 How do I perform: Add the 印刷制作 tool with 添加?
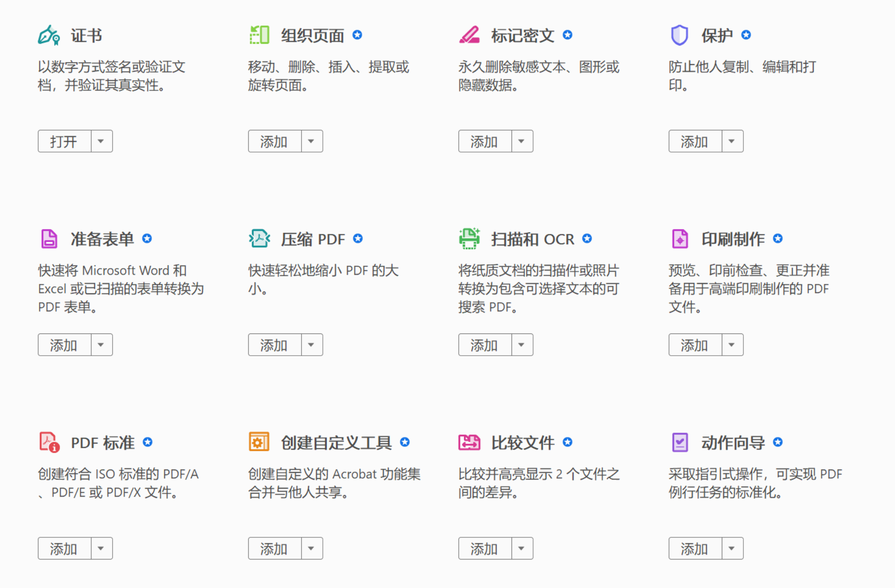(695, 345)
